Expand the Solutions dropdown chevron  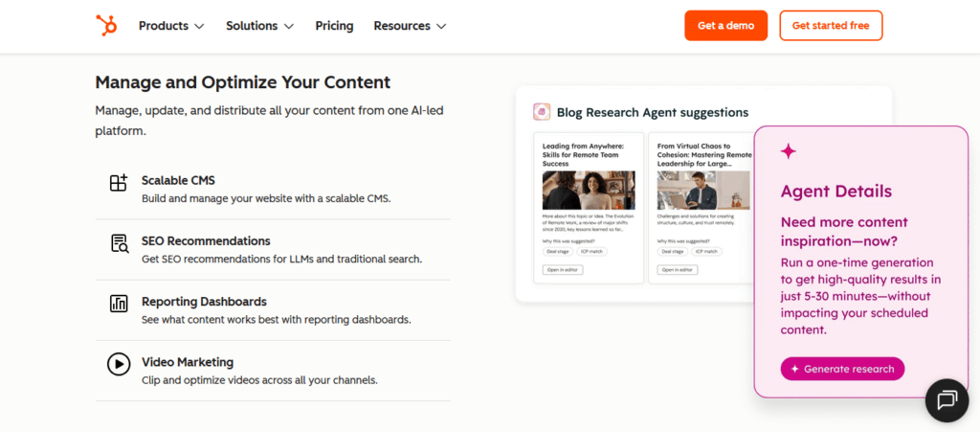tap(289, 26)
